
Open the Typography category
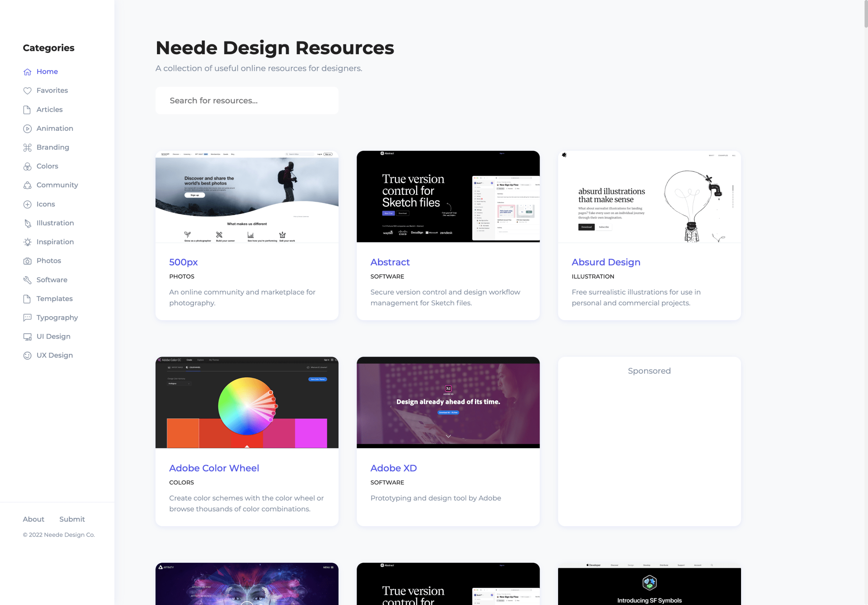[57, 317]
